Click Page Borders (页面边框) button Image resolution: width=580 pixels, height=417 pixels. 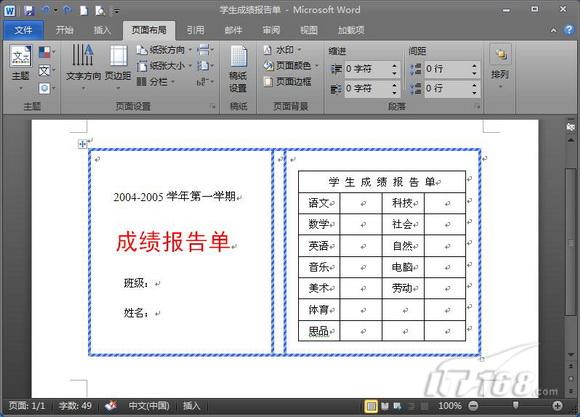click(288, 82)
